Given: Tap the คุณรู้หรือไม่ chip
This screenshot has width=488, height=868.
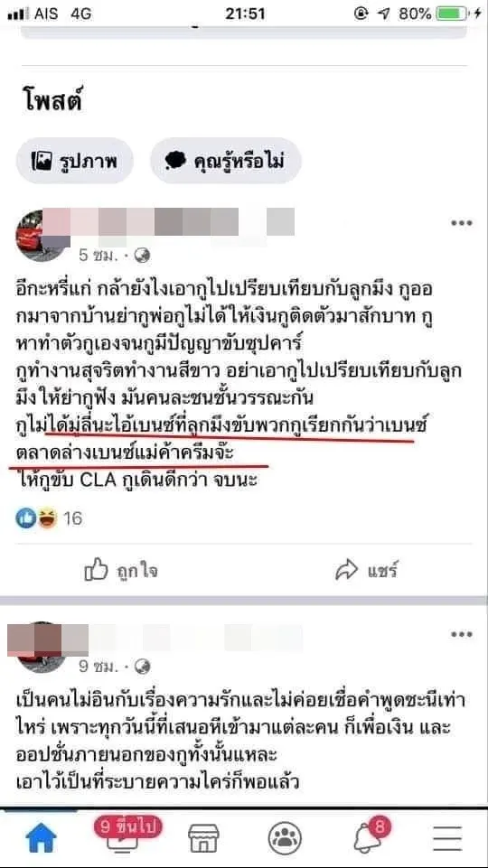Looking at the screenshot, I should (225, 161).
